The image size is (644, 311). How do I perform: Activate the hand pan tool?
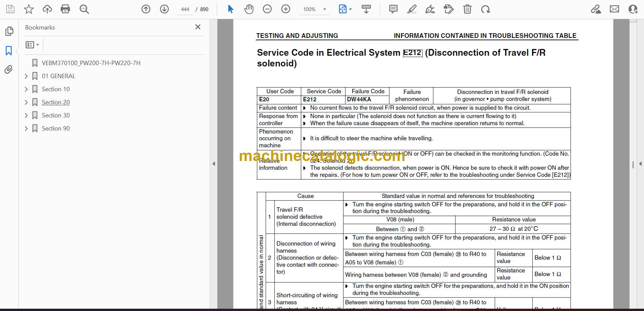tap(249, 9)
